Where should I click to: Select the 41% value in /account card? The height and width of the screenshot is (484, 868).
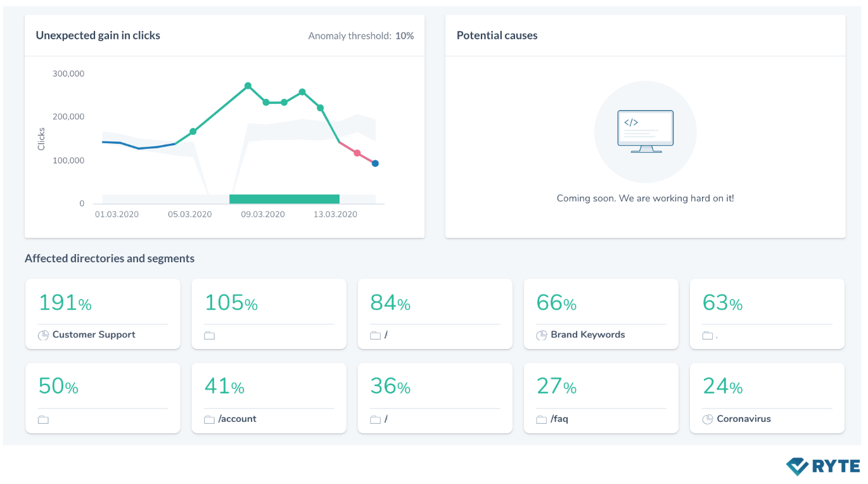[x=224, y=386]
